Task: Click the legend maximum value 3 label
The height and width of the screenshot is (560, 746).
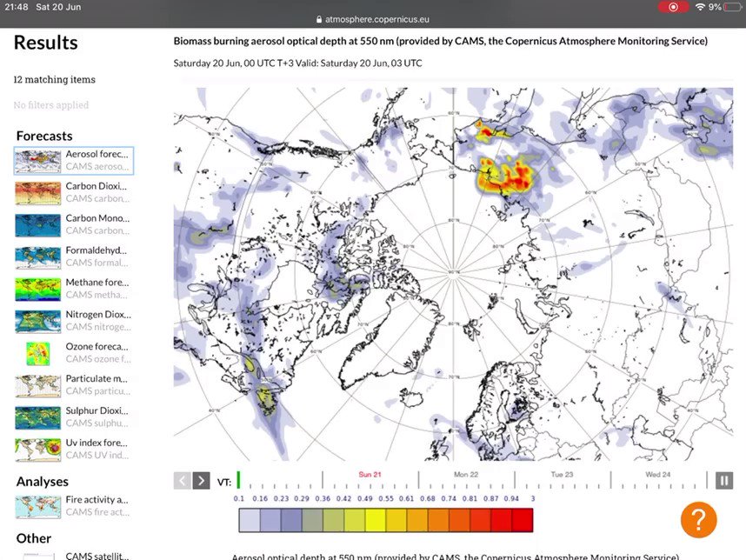Action: [x=533, y=498]
